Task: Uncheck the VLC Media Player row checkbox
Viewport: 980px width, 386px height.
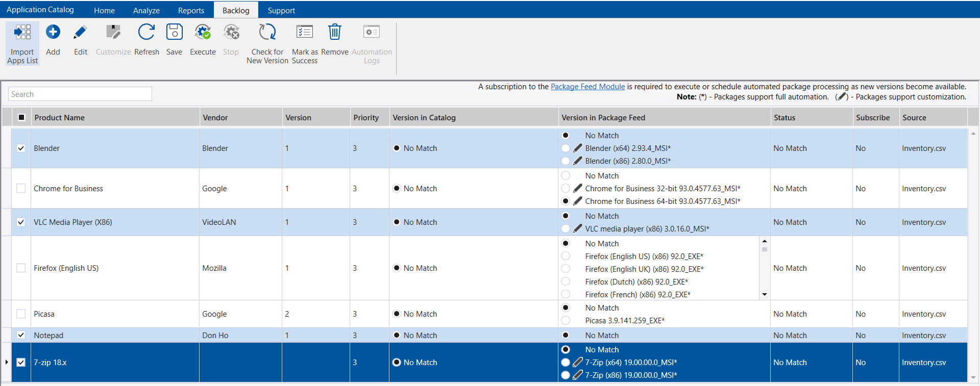Action: [21, 222]
